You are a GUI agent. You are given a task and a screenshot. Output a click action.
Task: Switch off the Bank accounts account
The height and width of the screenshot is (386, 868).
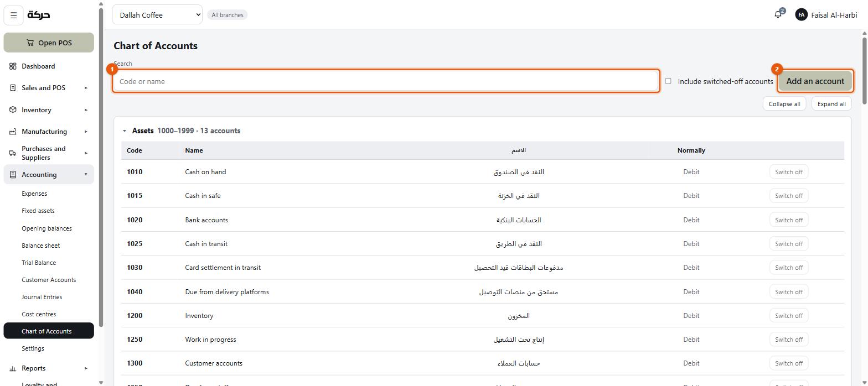point(788,220)
